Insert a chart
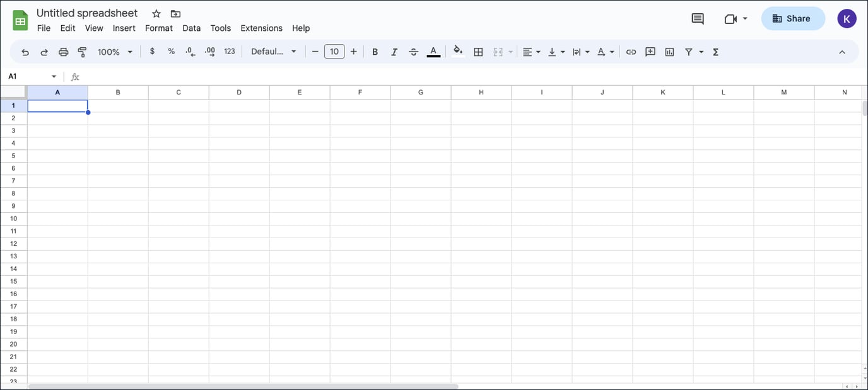This screenshot has height=390, width=868. click(669, 52)
